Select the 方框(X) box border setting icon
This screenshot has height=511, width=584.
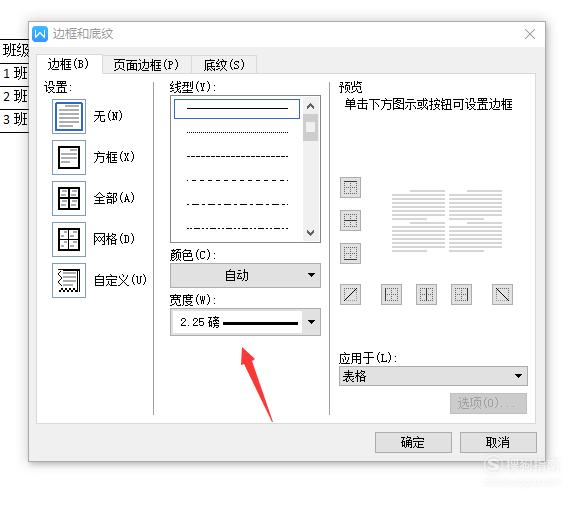[69, 158]
